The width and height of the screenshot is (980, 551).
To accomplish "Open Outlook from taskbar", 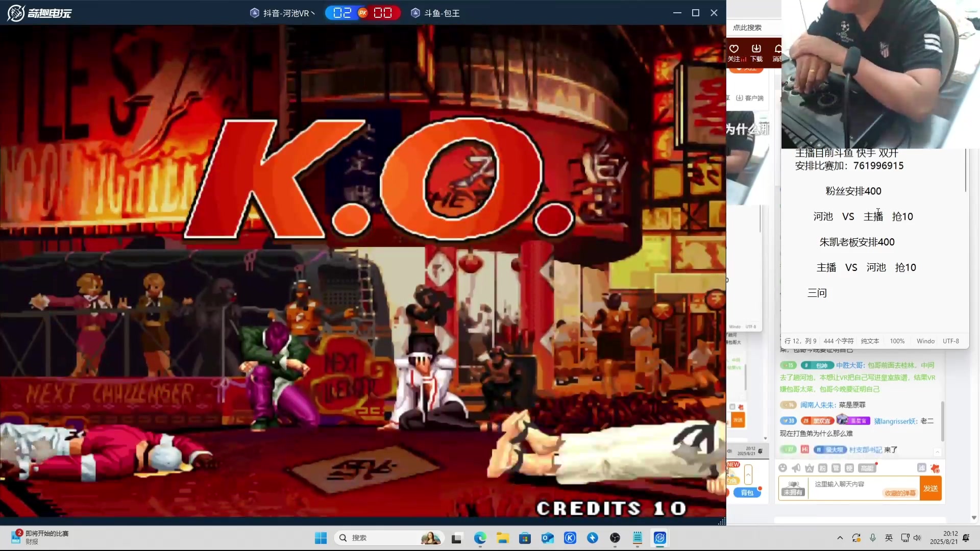I will [548, 538].
